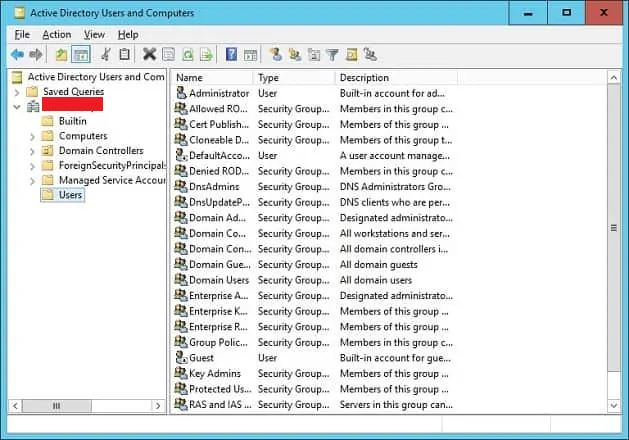This screenshot has height=440, width=629.
Task: Click the Administrator user icon in list
Action: click(x=181, y=93)
